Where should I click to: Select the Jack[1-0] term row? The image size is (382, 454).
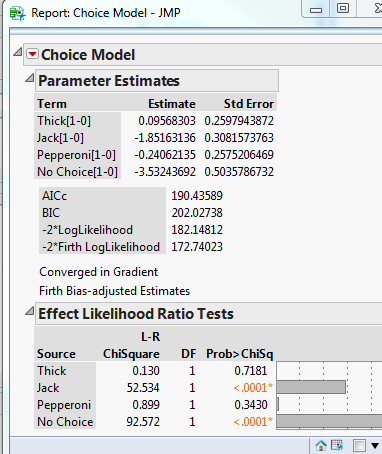pyautogui.click(x=155, y=138)
